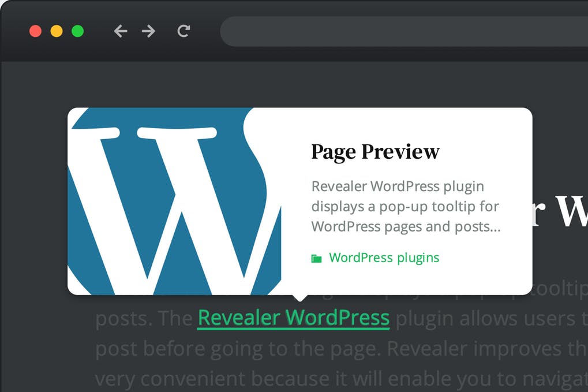Open the Revealer WordPress link
588x392 pixels.
pyautogui.click(x=294, y=318)
